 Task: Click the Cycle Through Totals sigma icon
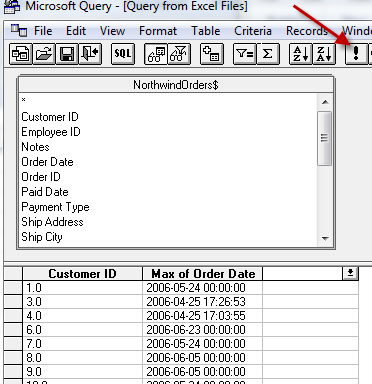pyautogui.click(x=268, y=54)
